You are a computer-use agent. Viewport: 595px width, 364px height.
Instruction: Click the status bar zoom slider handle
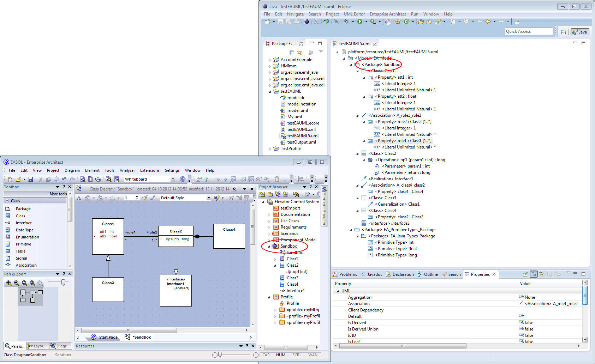[x=220, y=355]
